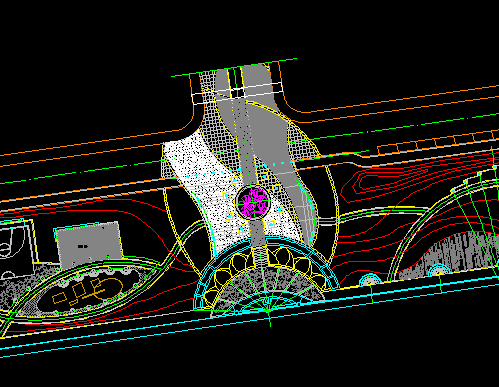Select the white crosswalk band at road entrance
Image resolution: width=499 pixels, height=387 pixels.
[237, 93]
